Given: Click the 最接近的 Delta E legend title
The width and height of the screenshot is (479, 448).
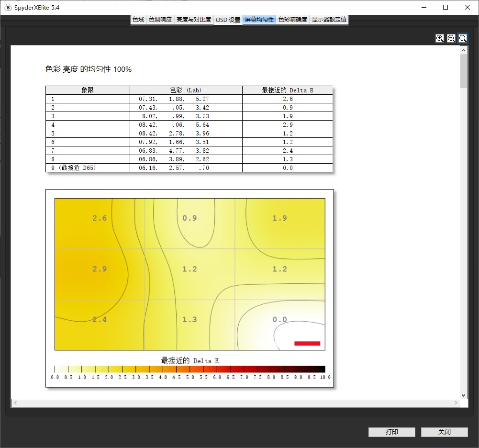Looking at the screenshot, I should pos(189,361).
